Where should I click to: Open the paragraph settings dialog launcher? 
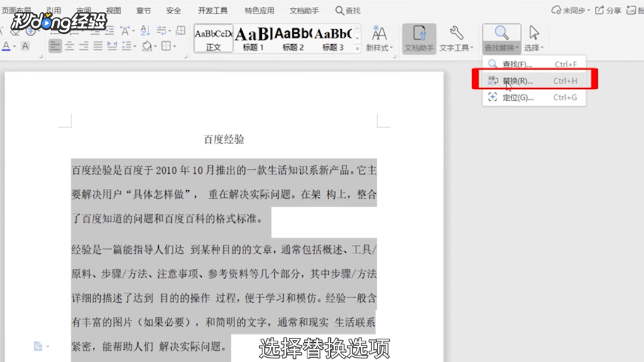pos(185,57)
